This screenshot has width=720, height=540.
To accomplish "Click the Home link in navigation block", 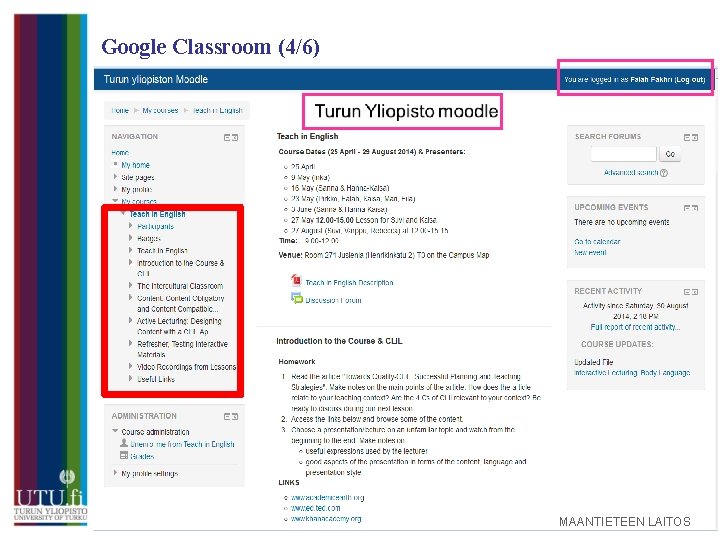I will 120,152.
